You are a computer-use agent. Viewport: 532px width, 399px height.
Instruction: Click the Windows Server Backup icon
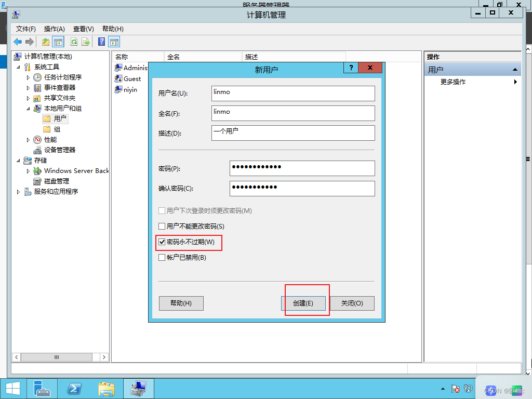coord(37,171)
